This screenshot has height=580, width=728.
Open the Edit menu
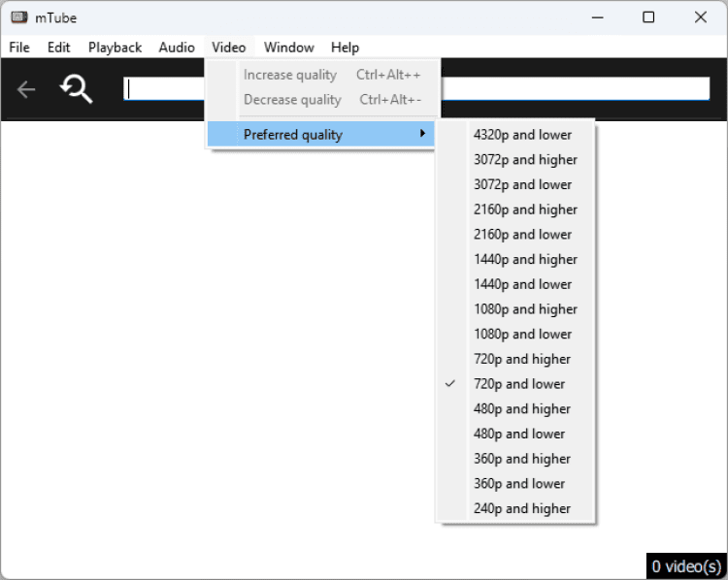(x=58, y=48)
